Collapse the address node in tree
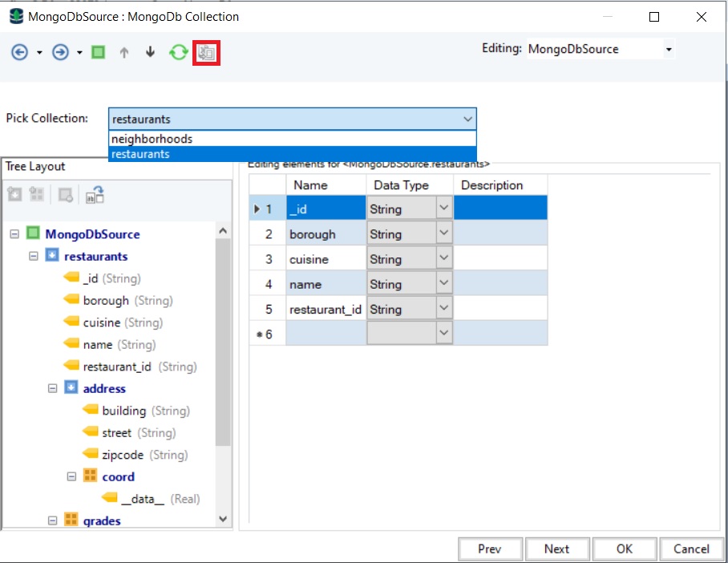Viewport: 728px width, 563px height. pyautogui.click(x=53, y=388)
